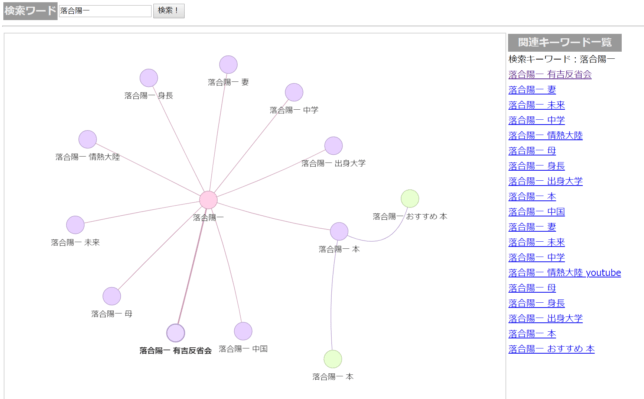Open the 落合陽一 中国 keyword link
This screenshot has width=644, height=399.
click(x=537, y=212)
